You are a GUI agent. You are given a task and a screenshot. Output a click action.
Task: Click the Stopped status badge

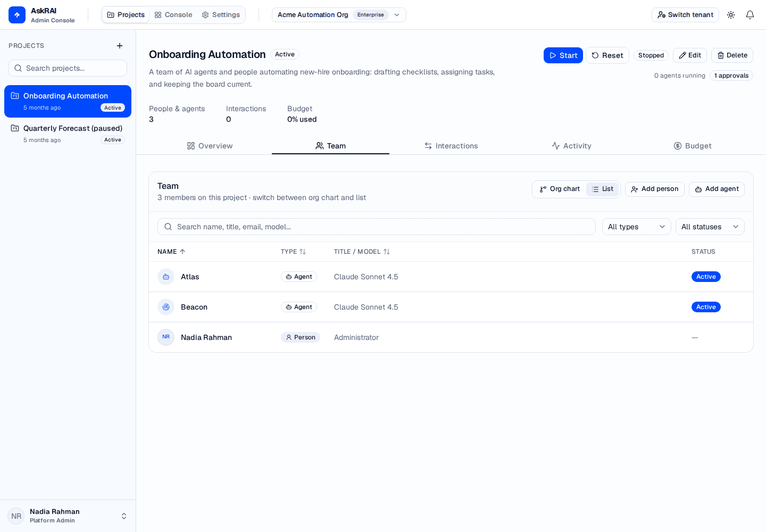coord(651,55)
